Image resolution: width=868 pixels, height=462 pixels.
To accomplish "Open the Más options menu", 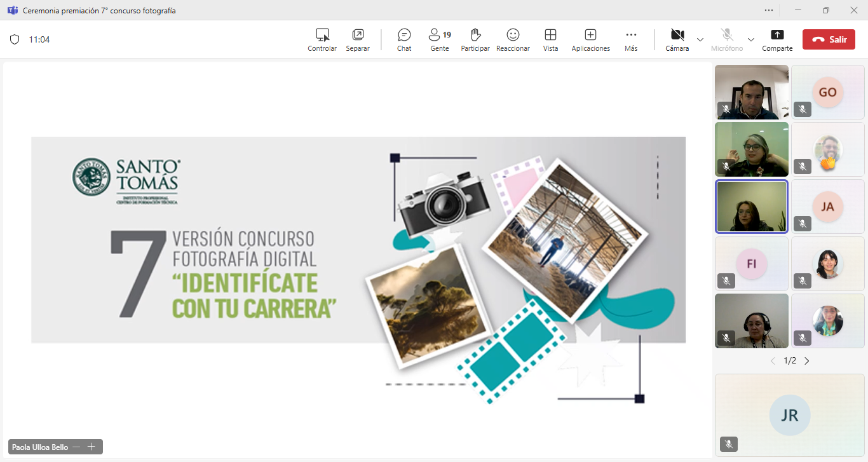I will [630, 39].
